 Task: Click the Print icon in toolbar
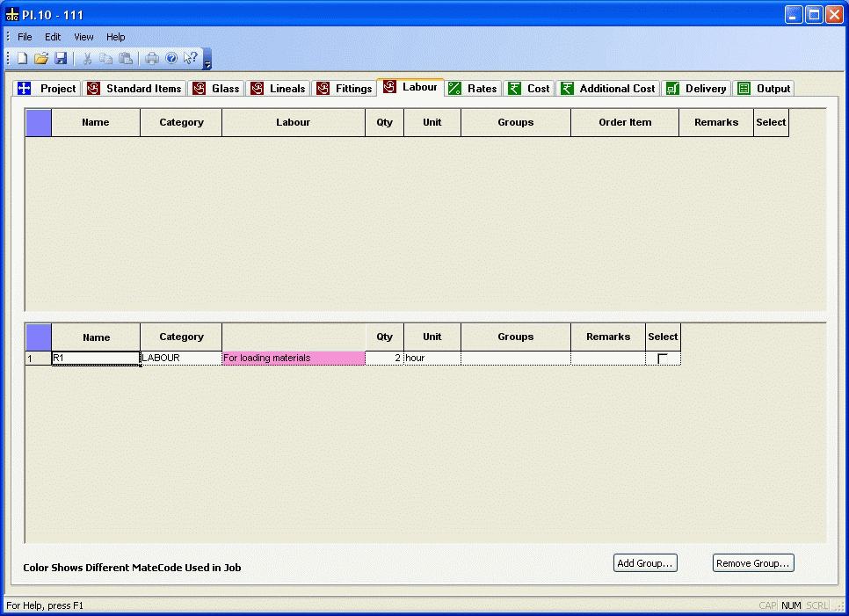tap(152, 59)
